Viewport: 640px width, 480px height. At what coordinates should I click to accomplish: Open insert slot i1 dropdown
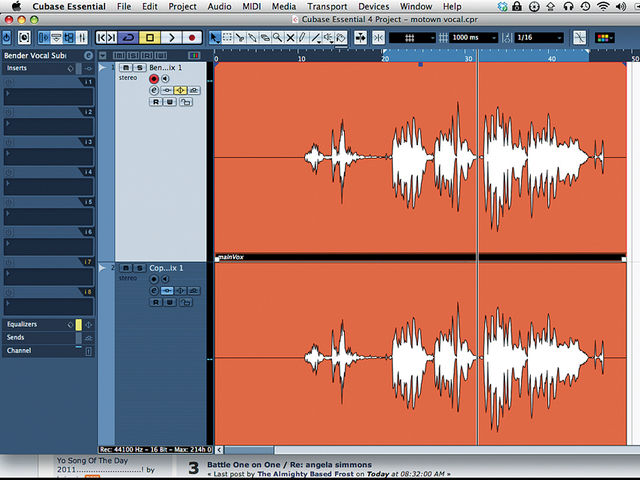coord(49,97)
